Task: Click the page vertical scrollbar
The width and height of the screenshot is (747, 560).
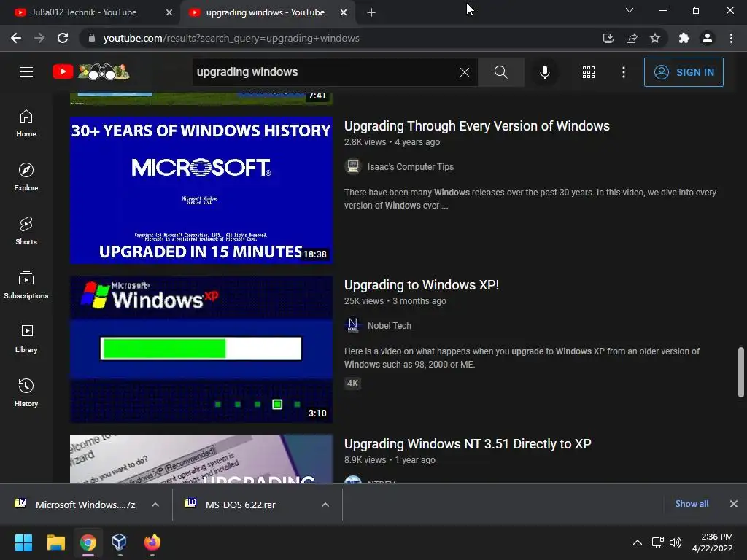Action: point(741,372)
